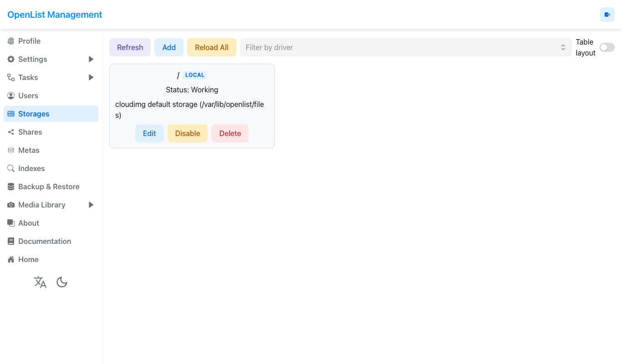Click the Metas icon in the sidebar
Image resolution: width=622 pixels, height=364 pixels.
pyautogui.click(x=11, y=150)
